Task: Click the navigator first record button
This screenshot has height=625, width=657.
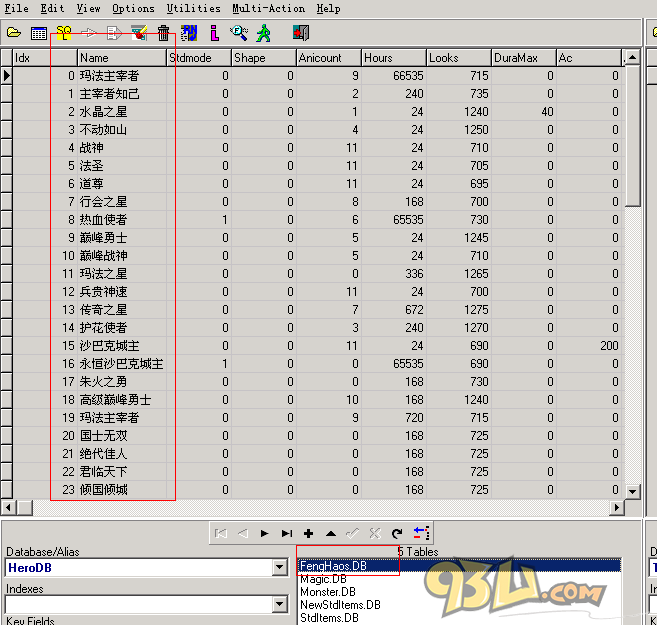Action: coord(221,533)
